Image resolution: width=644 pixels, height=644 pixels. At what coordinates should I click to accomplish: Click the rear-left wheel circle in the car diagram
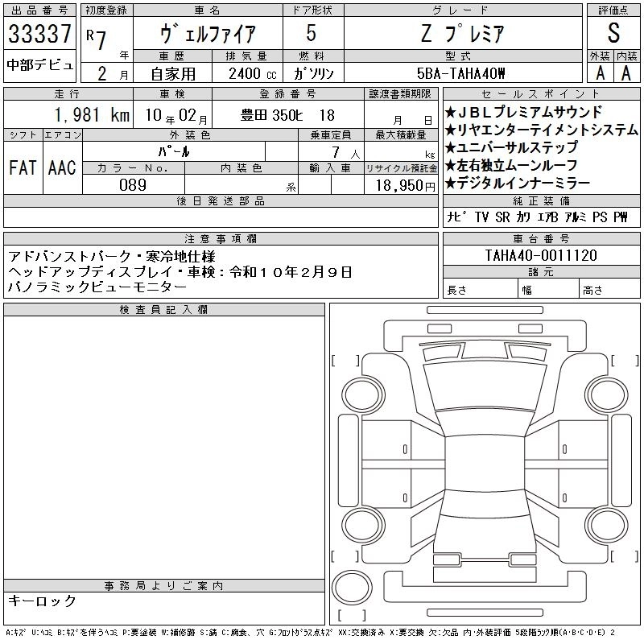363,526
